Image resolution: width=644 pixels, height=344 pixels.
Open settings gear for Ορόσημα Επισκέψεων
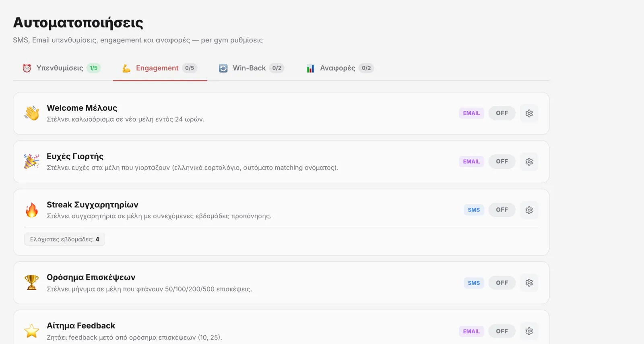[x=529, y=283]
